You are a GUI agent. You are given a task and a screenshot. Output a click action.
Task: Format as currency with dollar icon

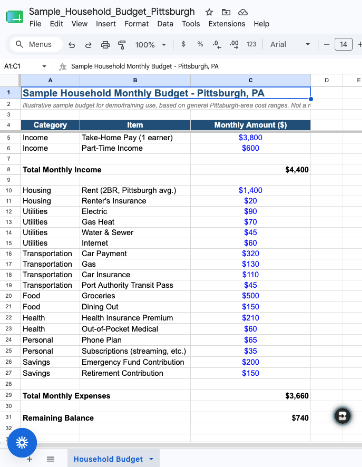tap(183, 44)
